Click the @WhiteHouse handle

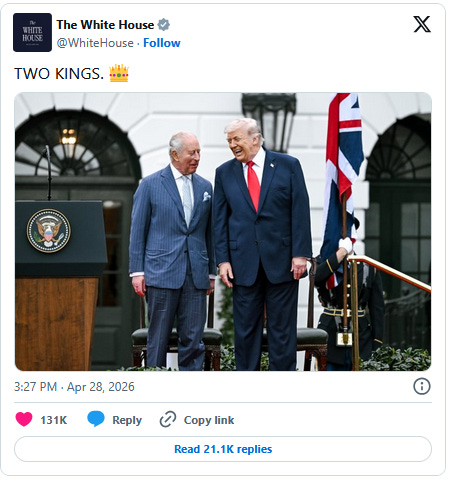pos(95,43)
